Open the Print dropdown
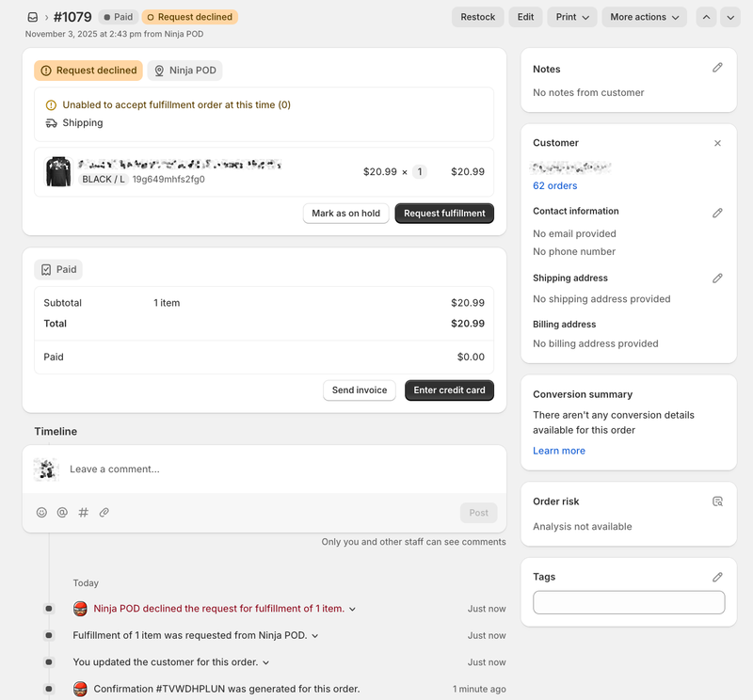 click(572, 17)
